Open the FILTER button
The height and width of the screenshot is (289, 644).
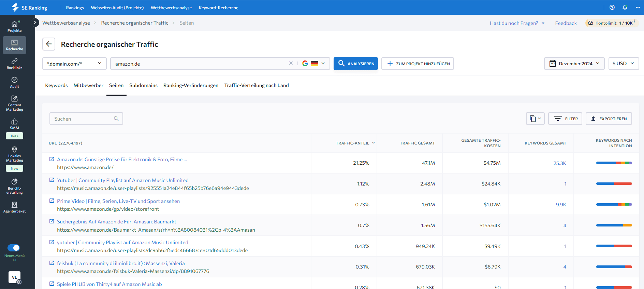coord(565,119)
